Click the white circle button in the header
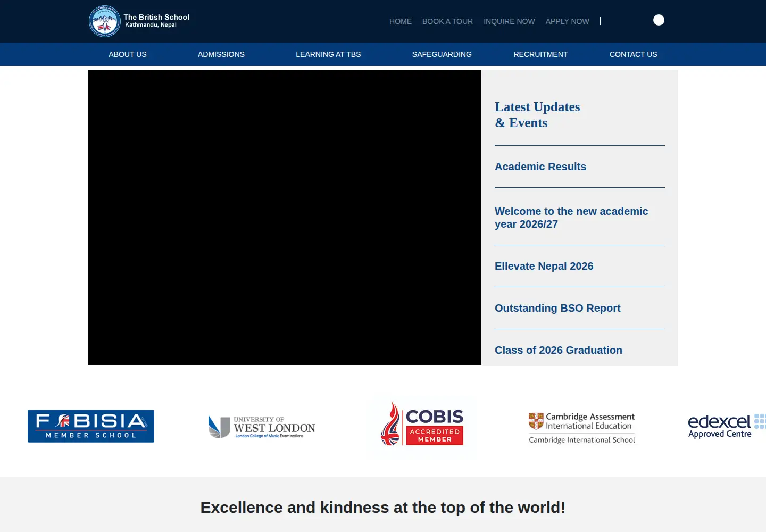Viewport: 766px width, 532px height. [659, 20]
